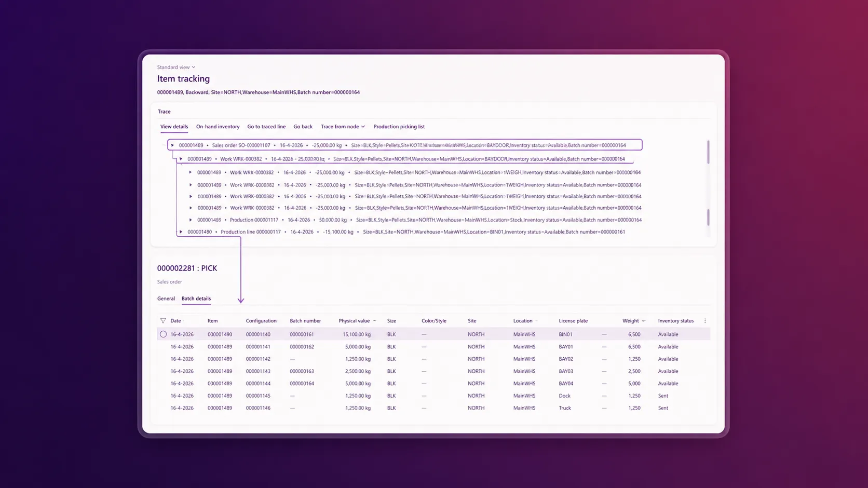Open Production picking list
The width and height of the screenshot is (868, 488).
coord(399,127)
